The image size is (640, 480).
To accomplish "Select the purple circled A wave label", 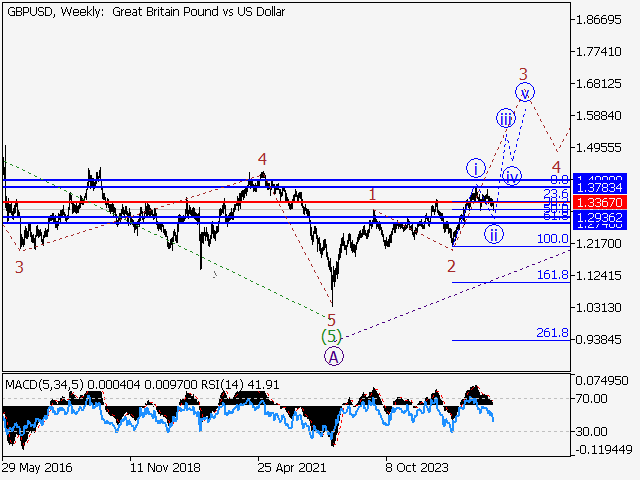I will click(333, 356).
